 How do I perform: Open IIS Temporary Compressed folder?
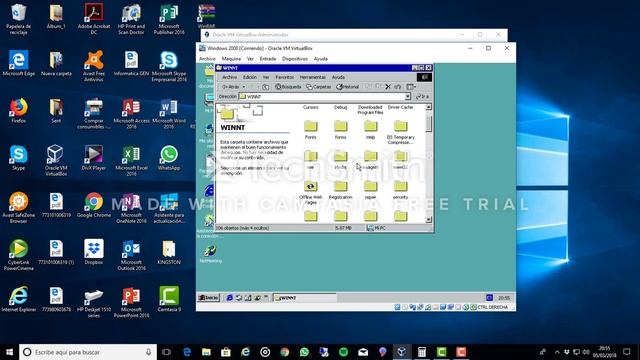[x=400, y=132]
